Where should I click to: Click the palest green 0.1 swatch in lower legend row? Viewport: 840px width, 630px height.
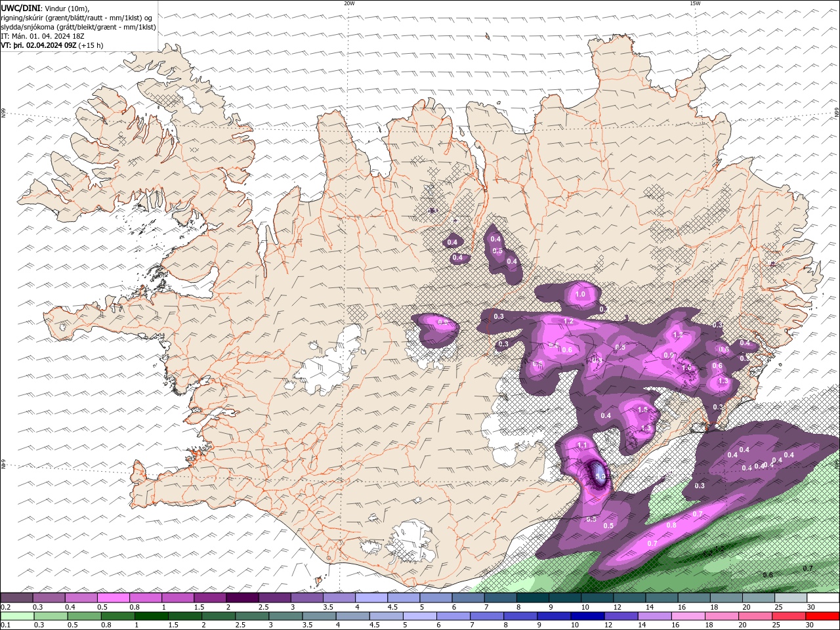17,616
